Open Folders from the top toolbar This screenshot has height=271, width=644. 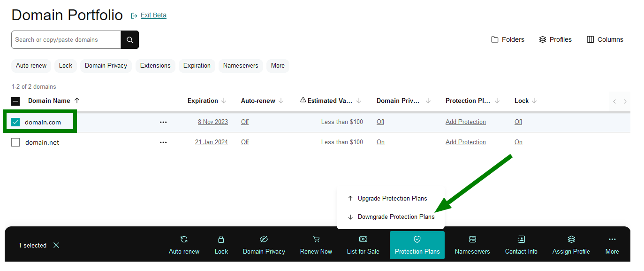click(x=508, y=39)
